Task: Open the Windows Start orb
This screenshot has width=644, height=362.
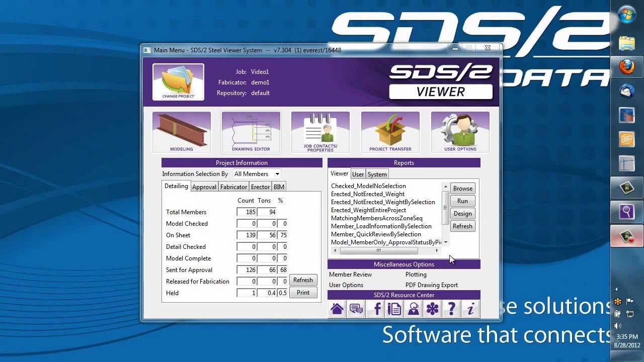Action: [x=627, y=15]
